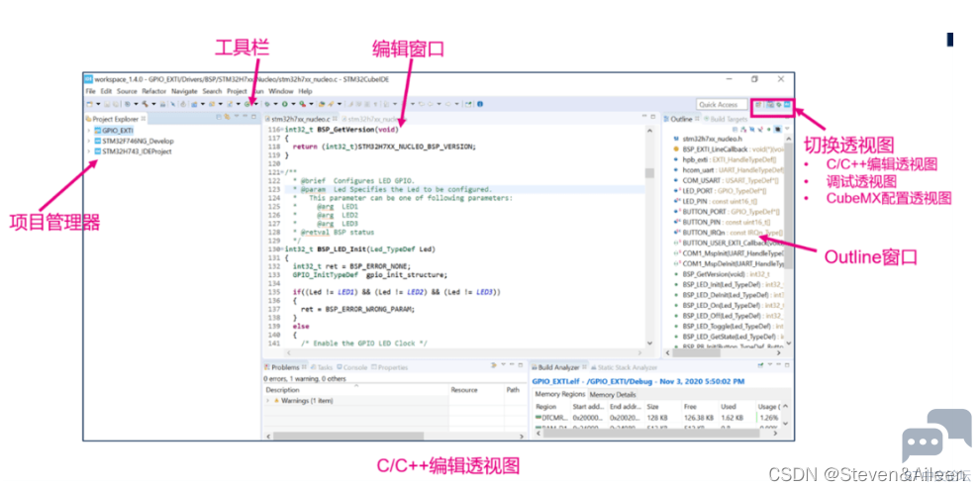
Task: Click the Quick Access search field
Action: point(720,104)
